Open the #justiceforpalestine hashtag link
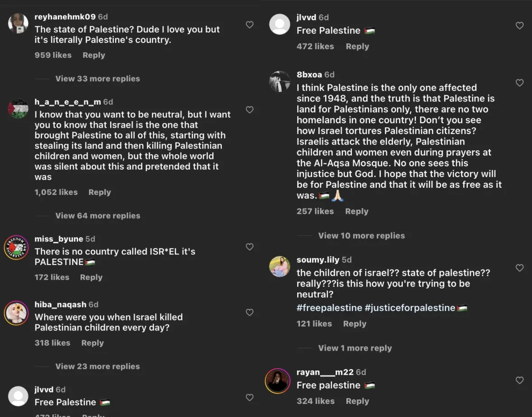 (x=410, y=308)
